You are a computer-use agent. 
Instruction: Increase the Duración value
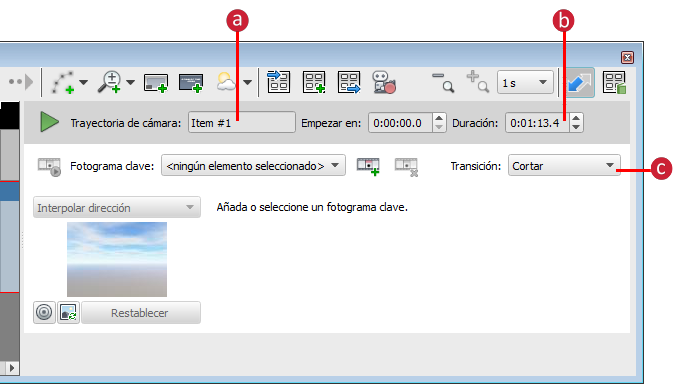(x=576, y=118)
